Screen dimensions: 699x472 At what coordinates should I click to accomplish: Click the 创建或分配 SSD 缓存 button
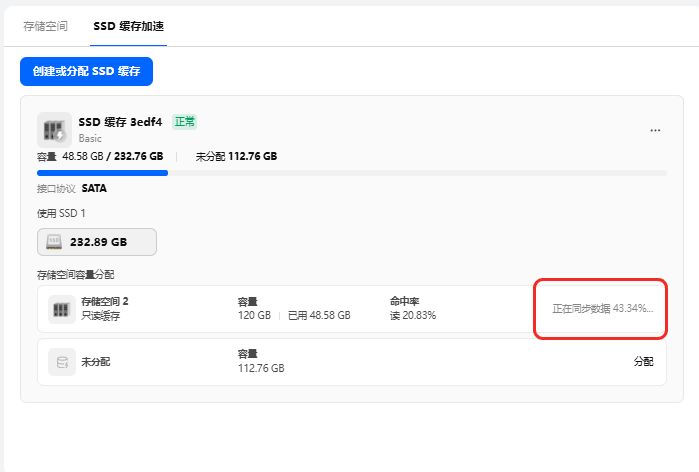point(86,71)
